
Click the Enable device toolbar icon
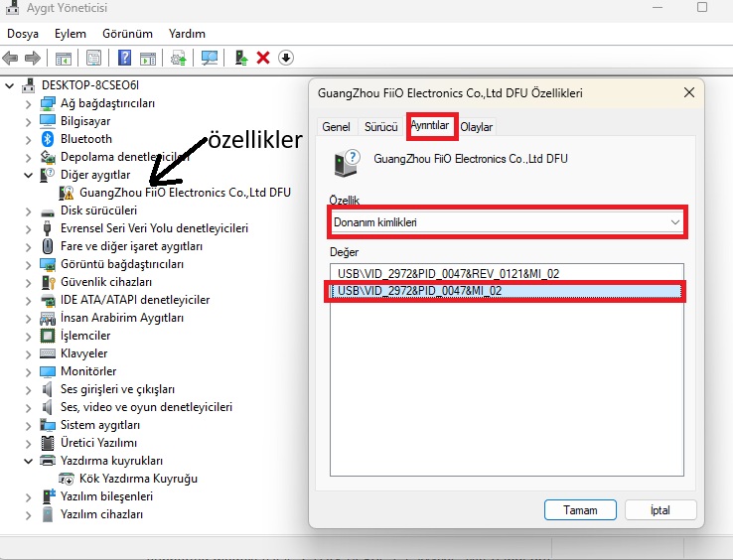(x=240, y=58)
